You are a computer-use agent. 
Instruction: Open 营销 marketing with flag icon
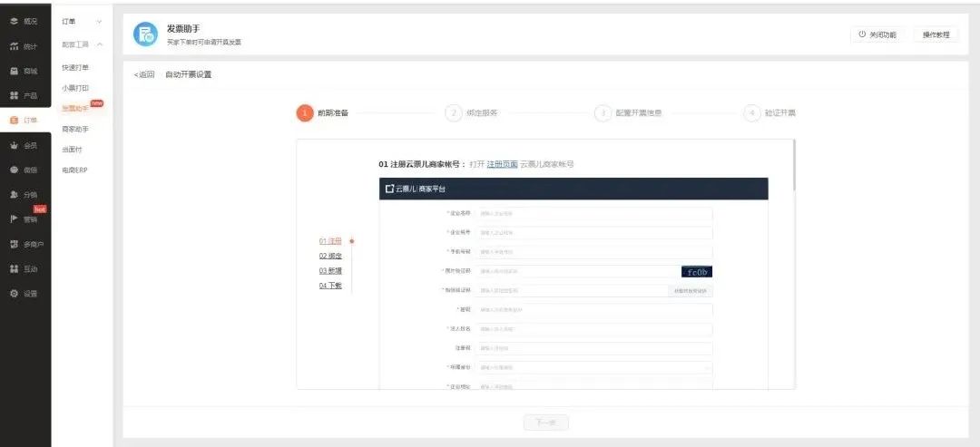[24, 219]
